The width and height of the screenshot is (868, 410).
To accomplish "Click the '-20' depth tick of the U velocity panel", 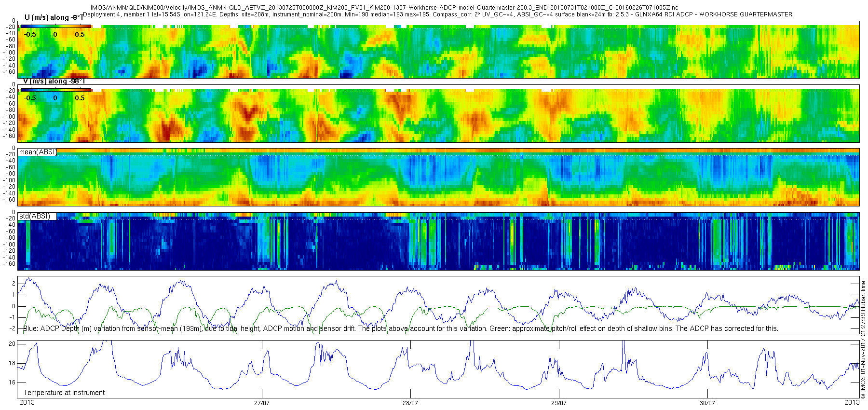I will click(11, 27).
